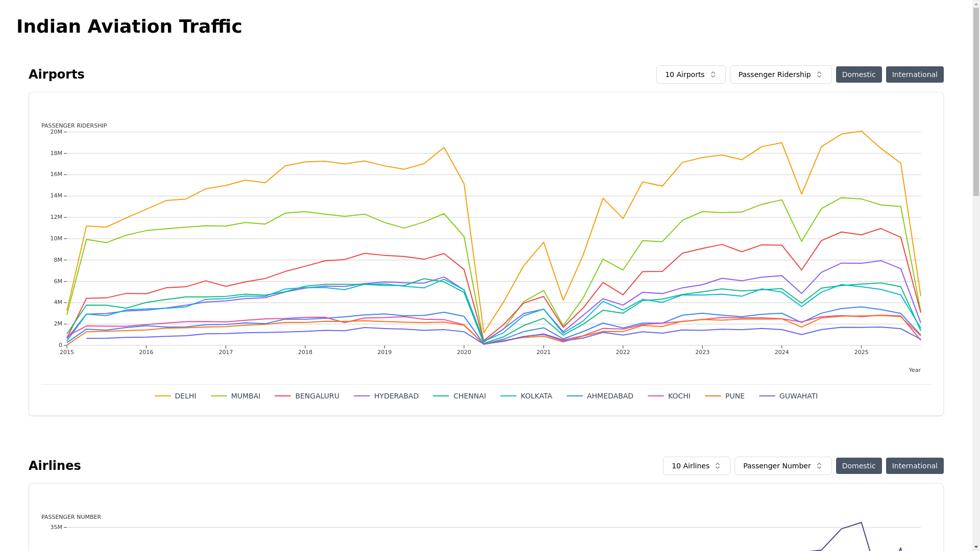Toggle International filter in Airlines section
This screenshot has height=551, width=980.
click(x=914, y=466)
